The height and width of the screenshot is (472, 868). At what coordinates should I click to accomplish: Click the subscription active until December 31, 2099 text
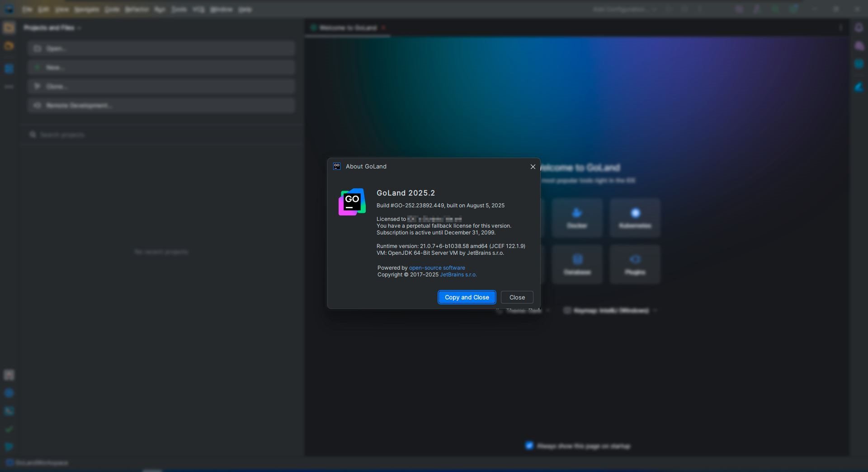(x=436, y=233)
